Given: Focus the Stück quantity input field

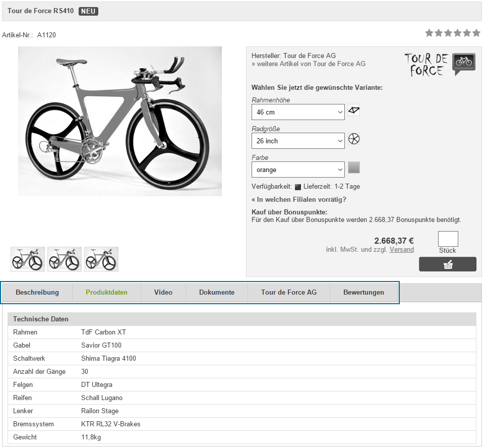Looking at the screenshot, I should (x=448, y=239).
